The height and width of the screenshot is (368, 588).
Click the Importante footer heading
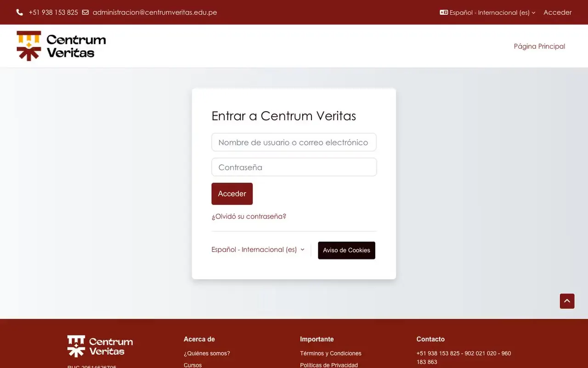pyautogui.click(x=317, y=339)
